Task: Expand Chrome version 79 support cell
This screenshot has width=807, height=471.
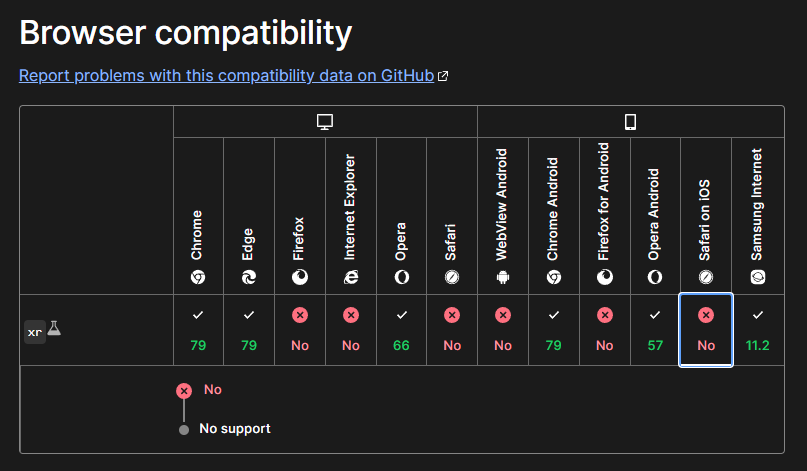Action: [x=198, y=330]
